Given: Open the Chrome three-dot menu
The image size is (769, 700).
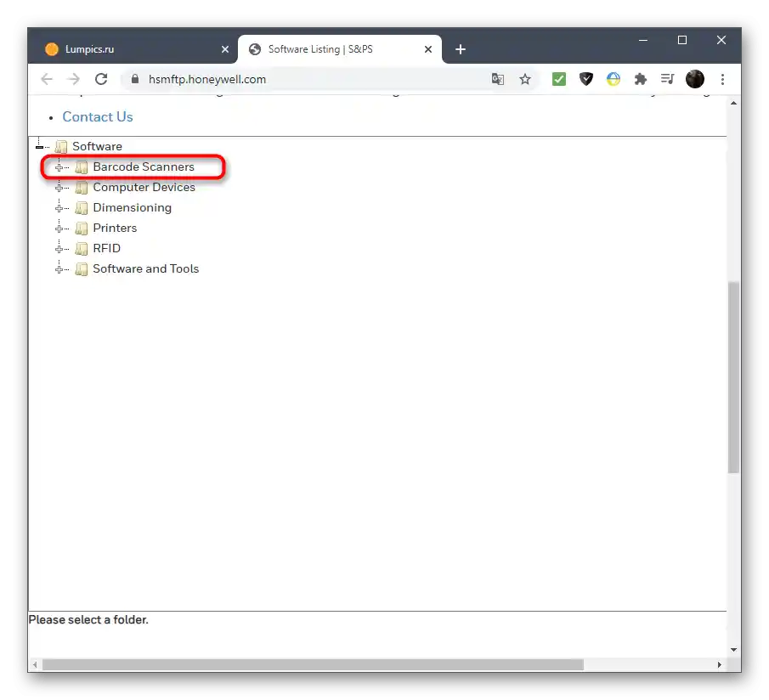Looking at the screenshot, I should click(x=722, y=79).
